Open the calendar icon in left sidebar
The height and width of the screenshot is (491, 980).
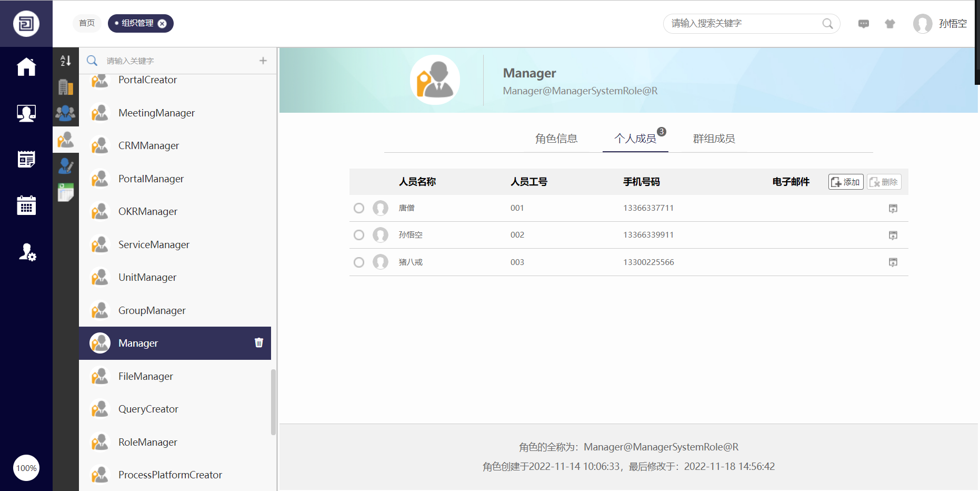click(x=26, y=205)
